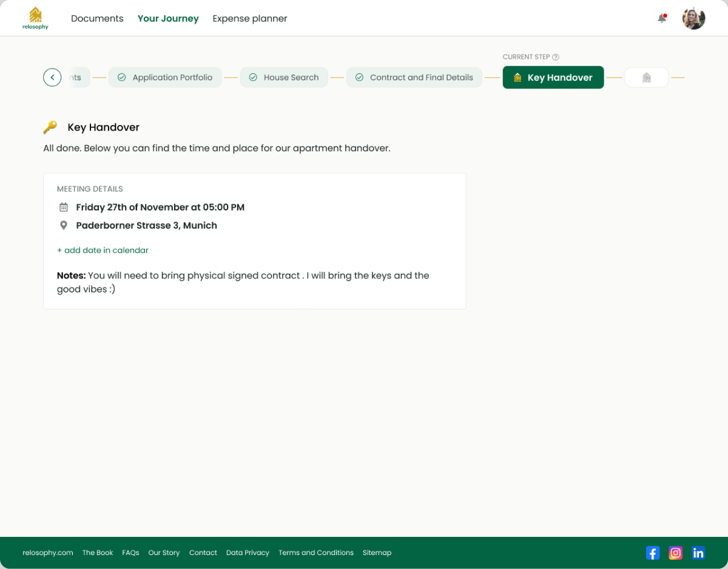Click the 'All done' description sentence

(x=217, y=148)
